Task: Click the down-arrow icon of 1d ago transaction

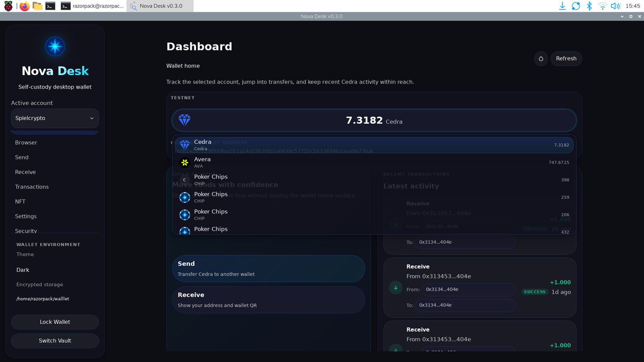Action: (396, 287)
